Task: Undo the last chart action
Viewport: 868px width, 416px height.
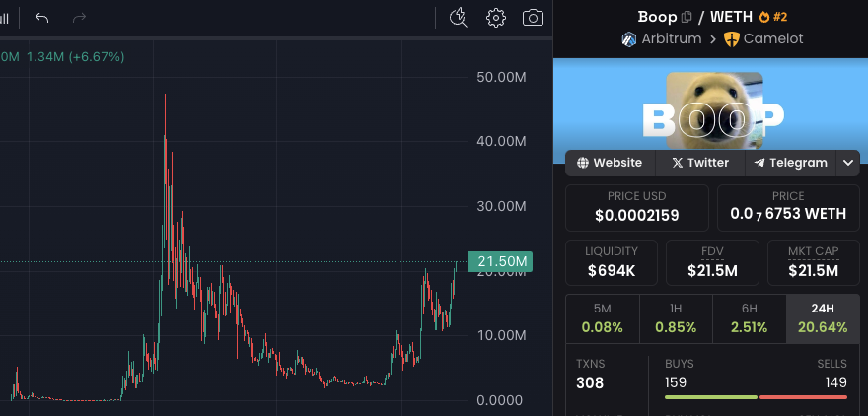Action: click(x=42, y=18)
